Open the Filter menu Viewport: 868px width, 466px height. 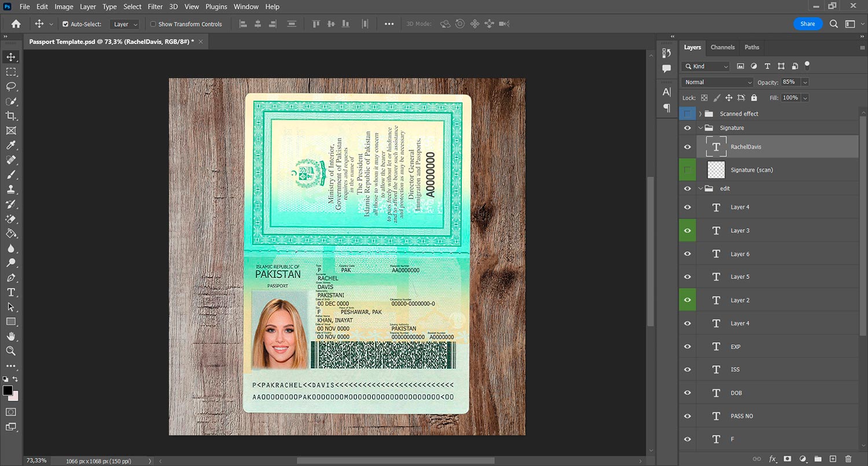155,7
